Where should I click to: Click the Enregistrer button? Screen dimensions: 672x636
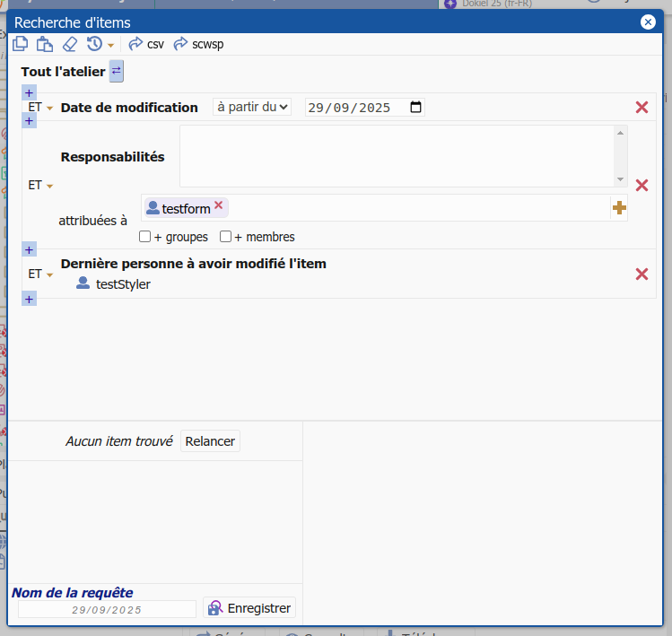tap(249, 608)
